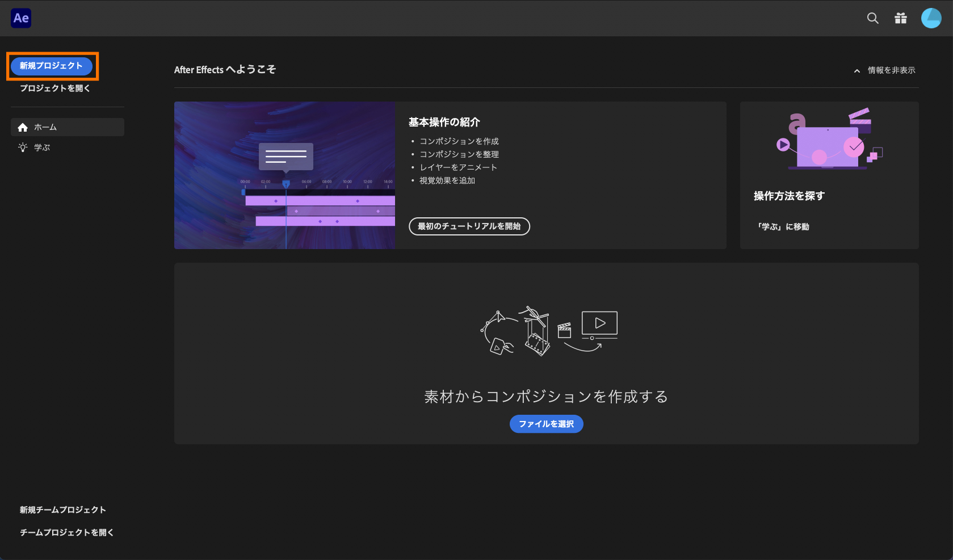Click the After Effects へようこそ heading

point(225,70)
